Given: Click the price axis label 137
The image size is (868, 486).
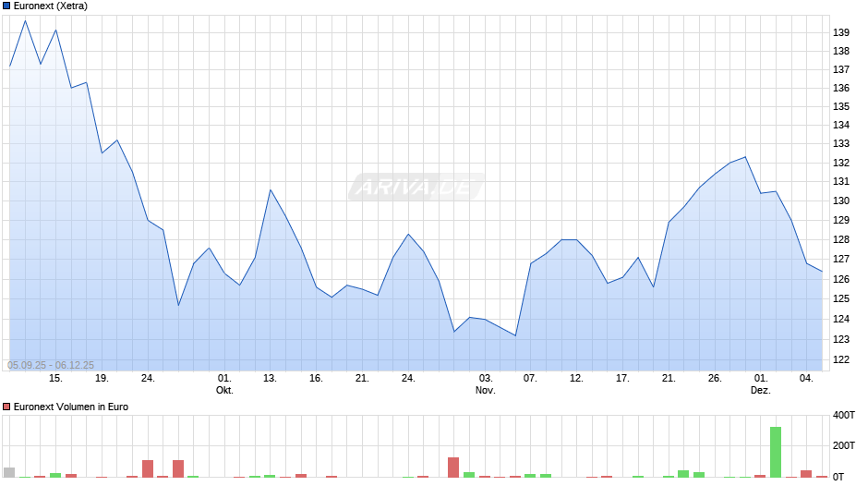Looking at the screenshot, I should click(841, 70).
